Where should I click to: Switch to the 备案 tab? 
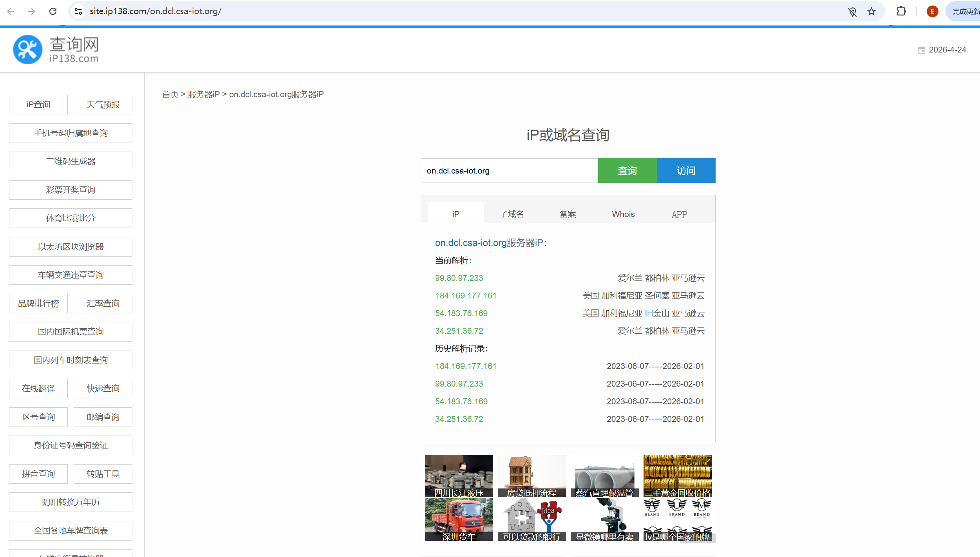coord(568,214)
